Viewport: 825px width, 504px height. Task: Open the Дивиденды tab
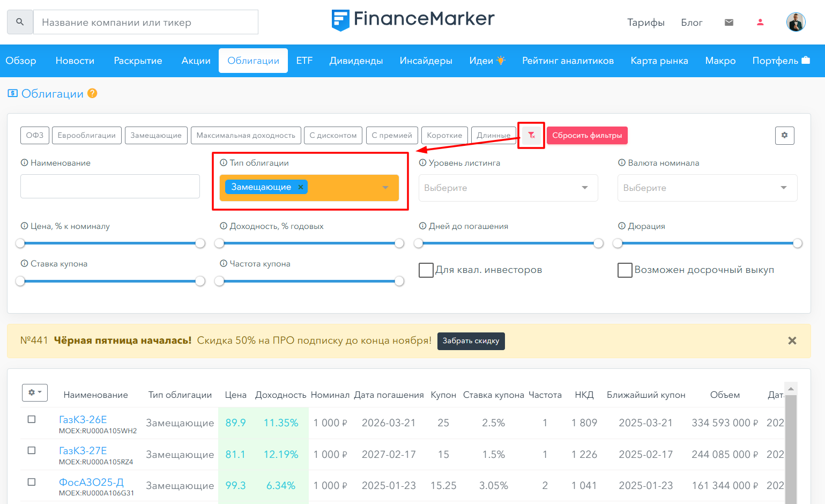pyautogui.click(x=356, y=61)
